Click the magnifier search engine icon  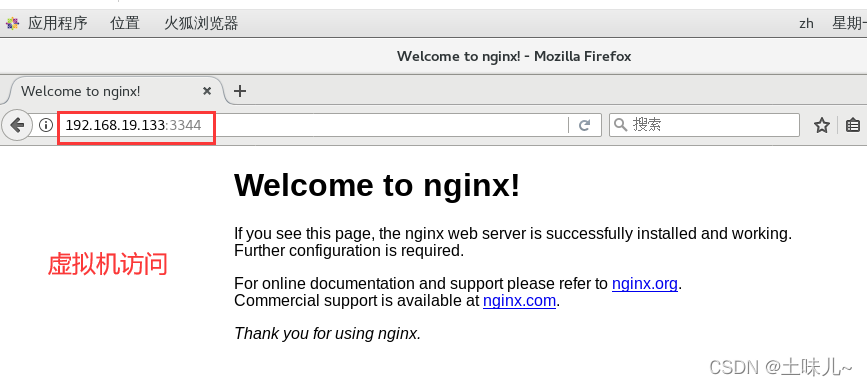621,125
